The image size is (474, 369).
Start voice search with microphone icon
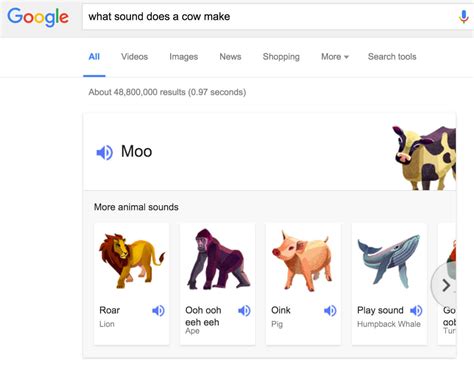(463, 17)
